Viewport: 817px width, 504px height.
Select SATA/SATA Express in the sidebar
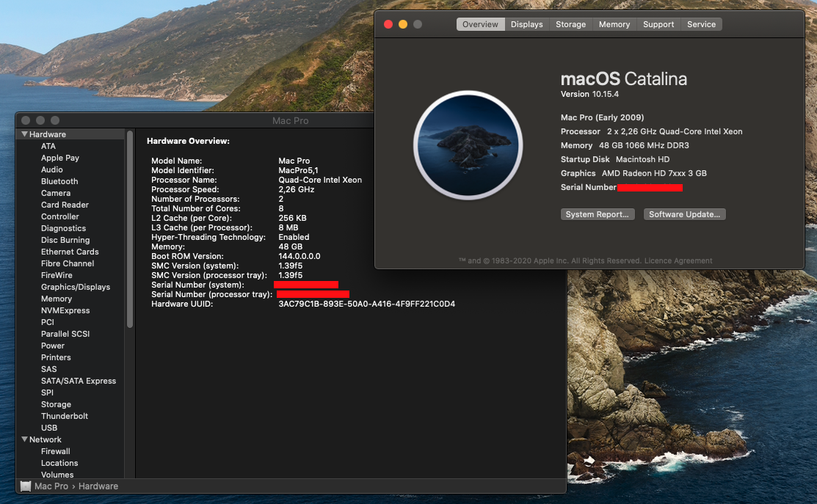click(x=79, y=381)
